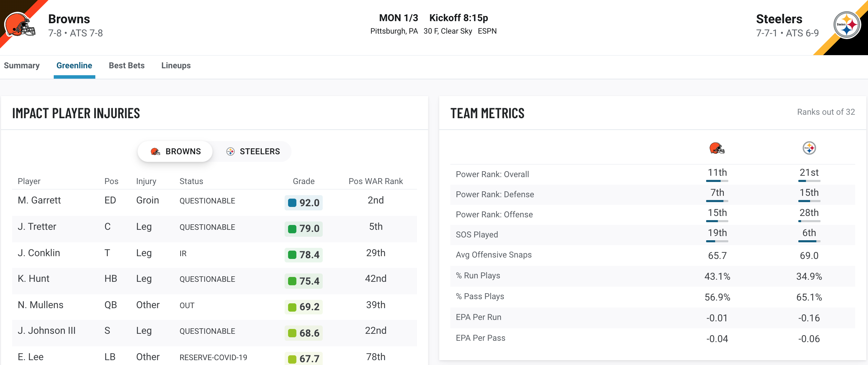Open the Summary tab

click(22, 66)
